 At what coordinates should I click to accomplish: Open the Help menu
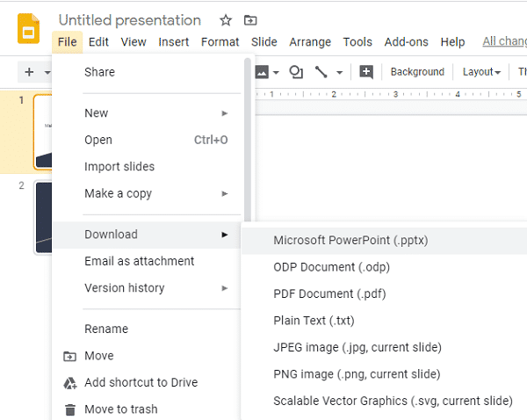click(x=452, y=42)
